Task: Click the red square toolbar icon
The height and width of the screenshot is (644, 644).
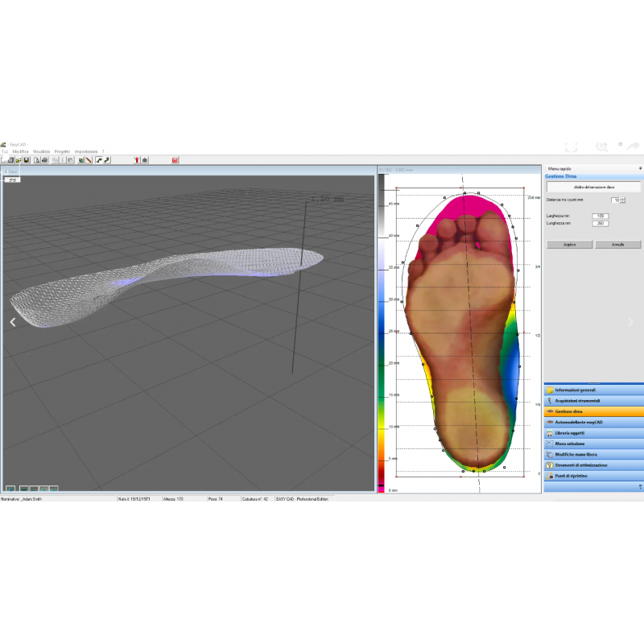Action: point(175,160)
